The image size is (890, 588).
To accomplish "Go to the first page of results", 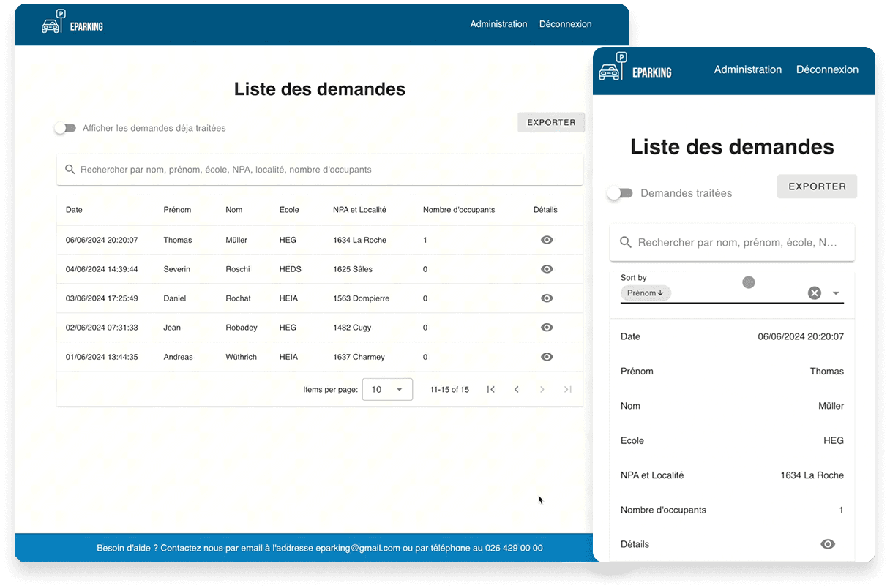I will coord(491,390).
